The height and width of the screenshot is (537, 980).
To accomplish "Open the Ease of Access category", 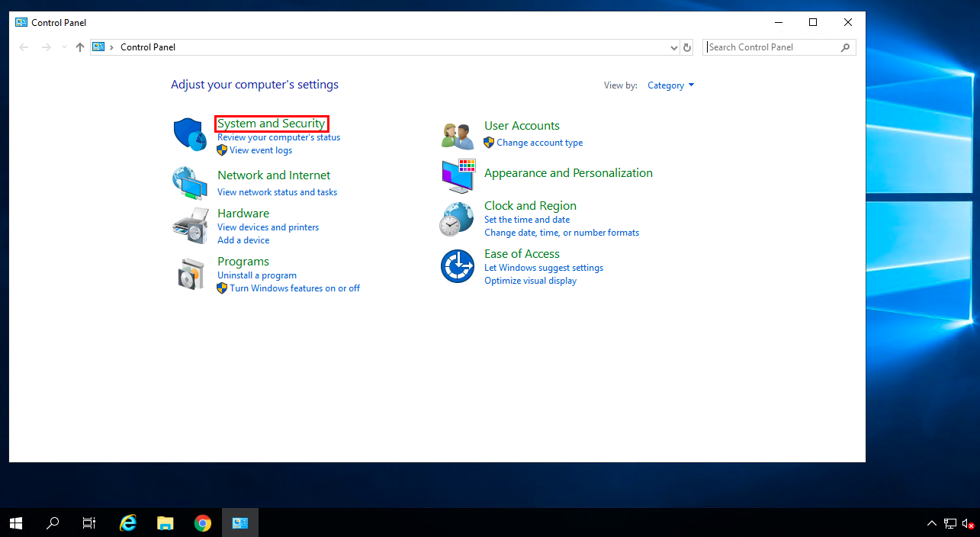I will [x=522, y=254].
